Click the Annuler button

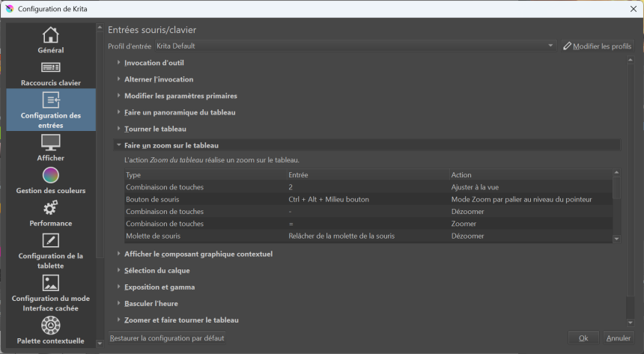point(618,338)
